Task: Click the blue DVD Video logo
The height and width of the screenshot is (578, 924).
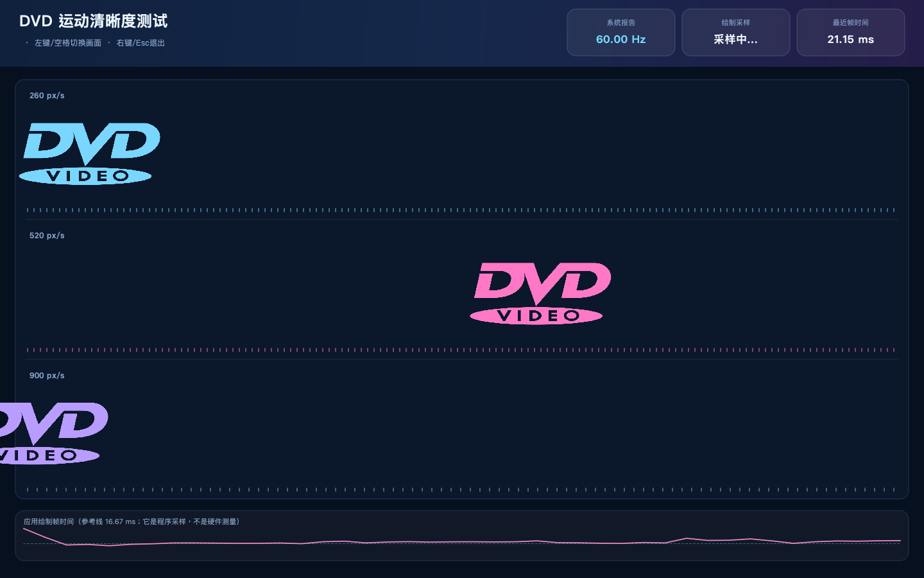Action: click(89, 153)
